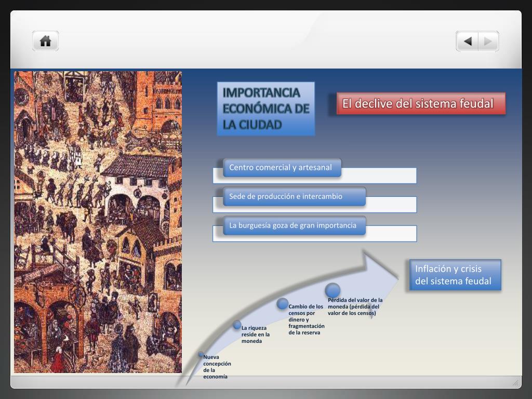Go back with the previous slide arrow
The width and height of the screenshot is (532, 399).
pyautogui.click(x=467, y=42)
